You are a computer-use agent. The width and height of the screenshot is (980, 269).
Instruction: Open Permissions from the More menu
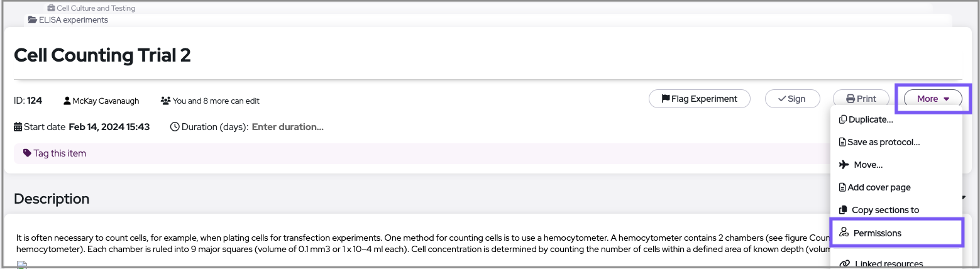[877, 233]
